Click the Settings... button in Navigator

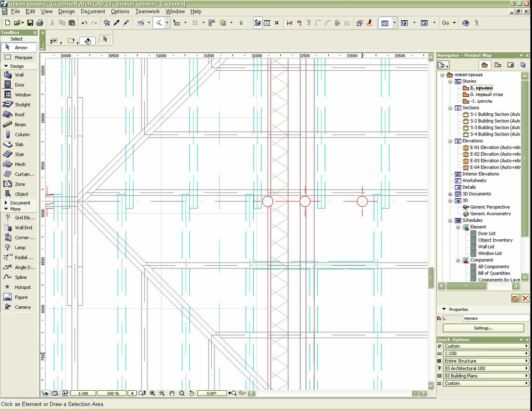pyautogui.click(x=483, y=328)
